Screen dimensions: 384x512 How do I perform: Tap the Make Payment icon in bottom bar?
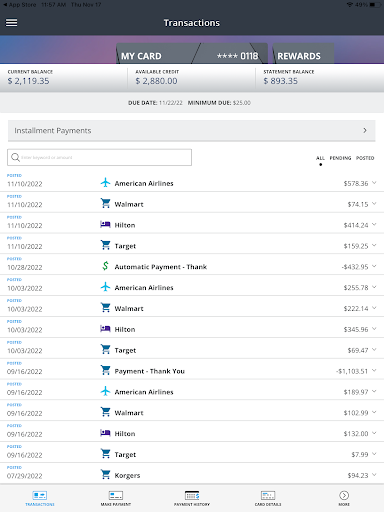pyautogui.click(x=116, y=495)
